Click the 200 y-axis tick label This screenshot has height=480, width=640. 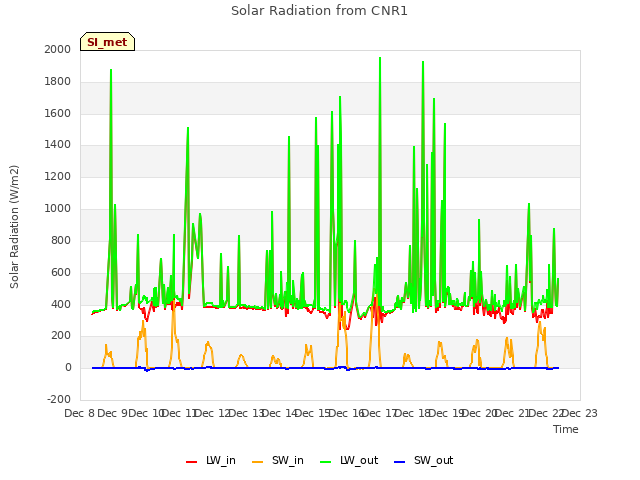click(x=61, y=336)
